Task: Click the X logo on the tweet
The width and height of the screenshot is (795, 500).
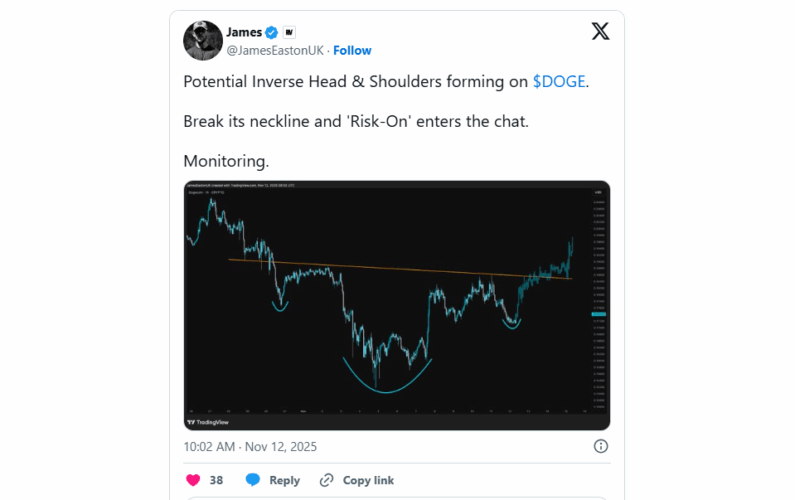Action: tap(600, 31)
